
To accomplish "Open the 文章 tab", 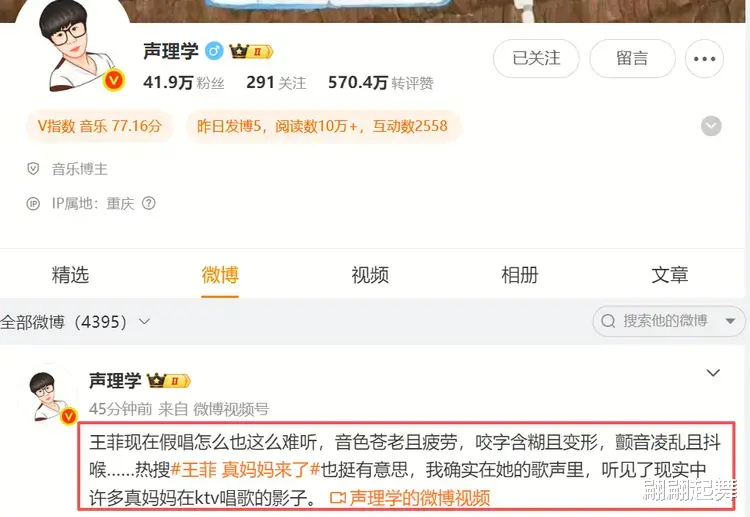I will coord(670,275).
